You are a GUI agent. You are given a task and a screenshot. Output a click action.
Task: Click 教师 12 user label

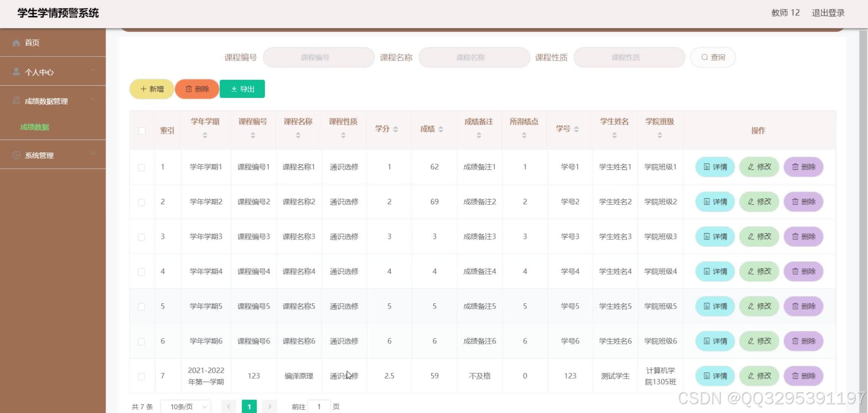(785, 13)
